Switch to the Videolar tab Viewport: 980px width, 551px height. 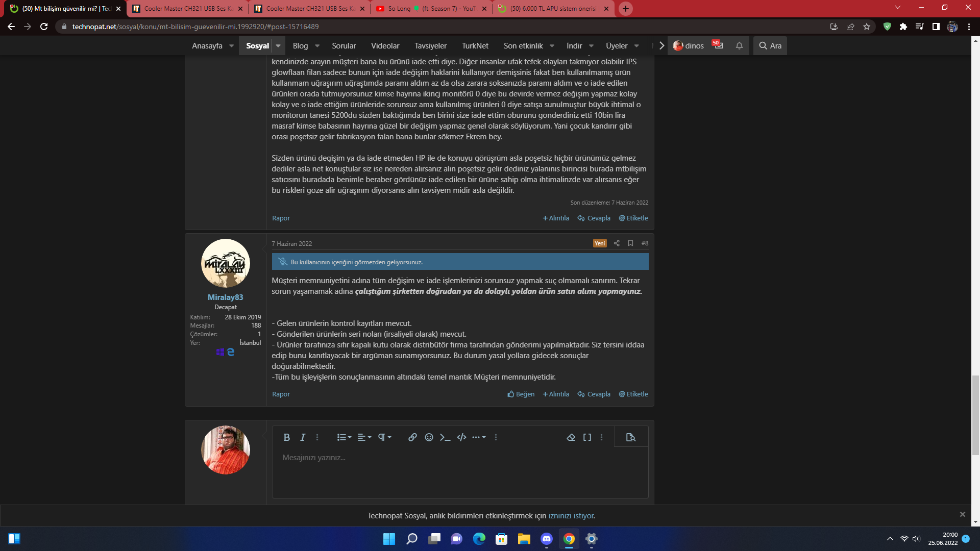point(385,45)
